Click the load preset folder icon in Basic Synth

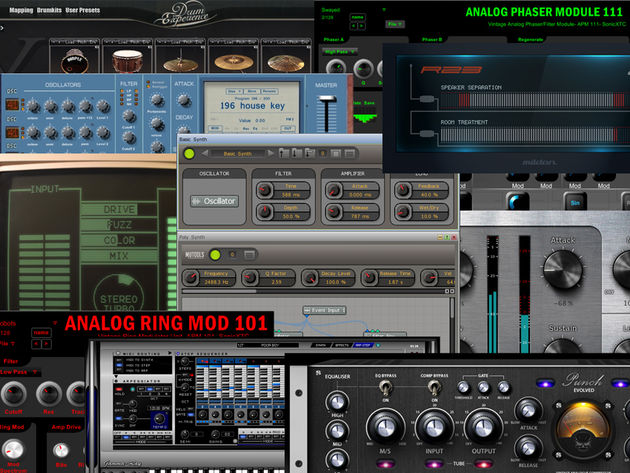(284, 153)
